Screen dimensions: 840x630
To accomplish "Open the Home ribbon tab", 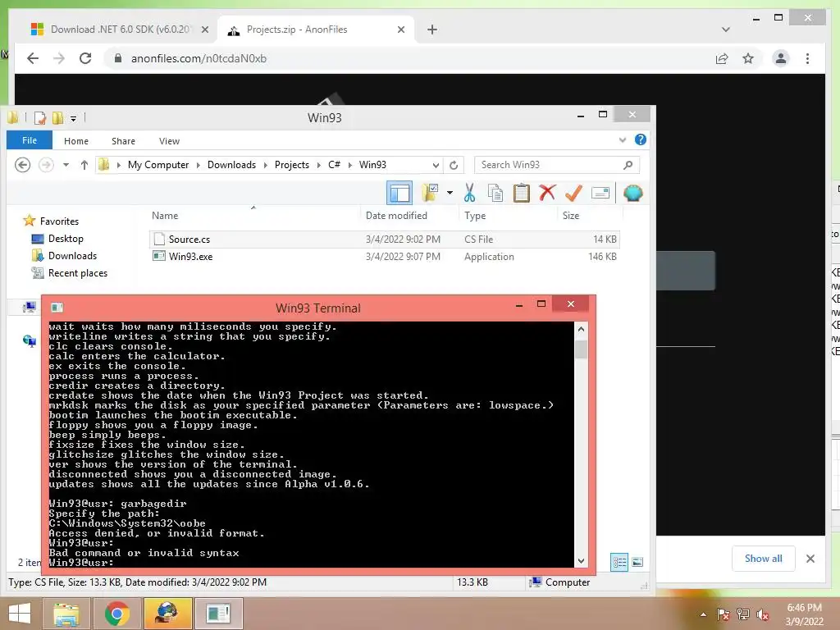I will click(76, 141).
